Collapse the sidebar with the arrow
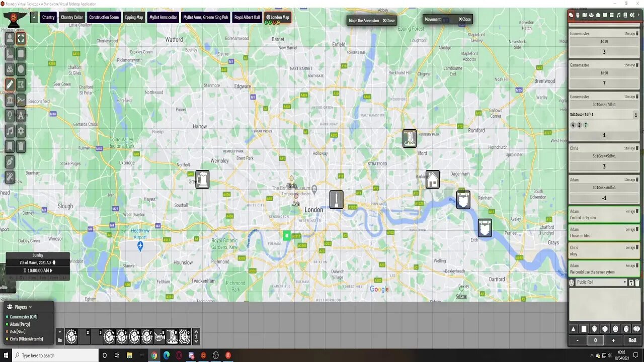644x362 pixels. point(639,15)
